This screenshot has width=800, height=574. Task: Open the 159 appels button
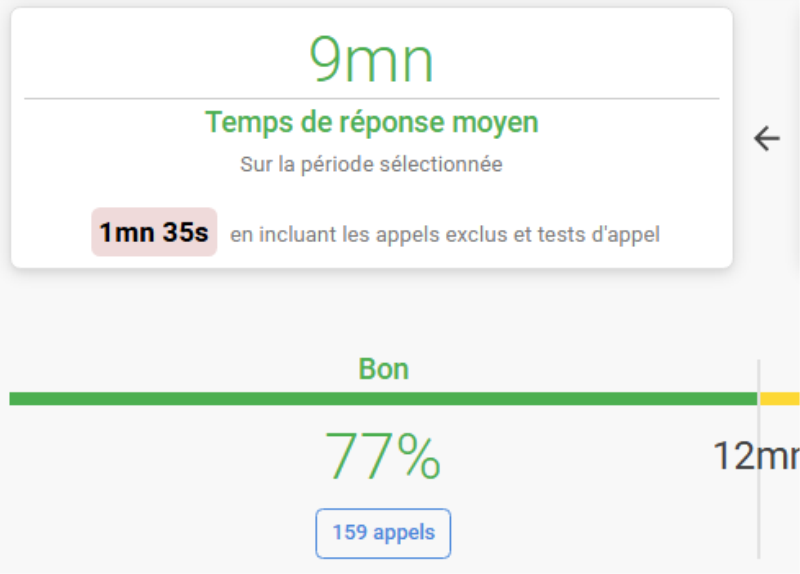pos(383,533)
